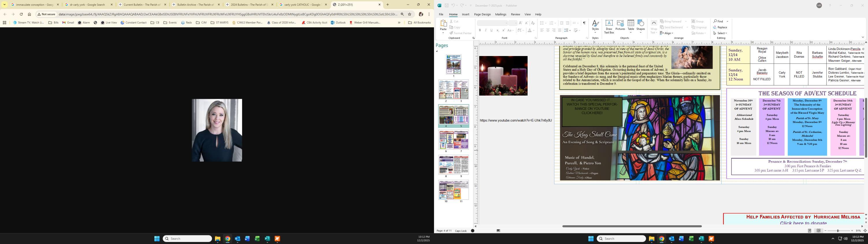Insert Pictures from the Objects group

click(620, 25)
